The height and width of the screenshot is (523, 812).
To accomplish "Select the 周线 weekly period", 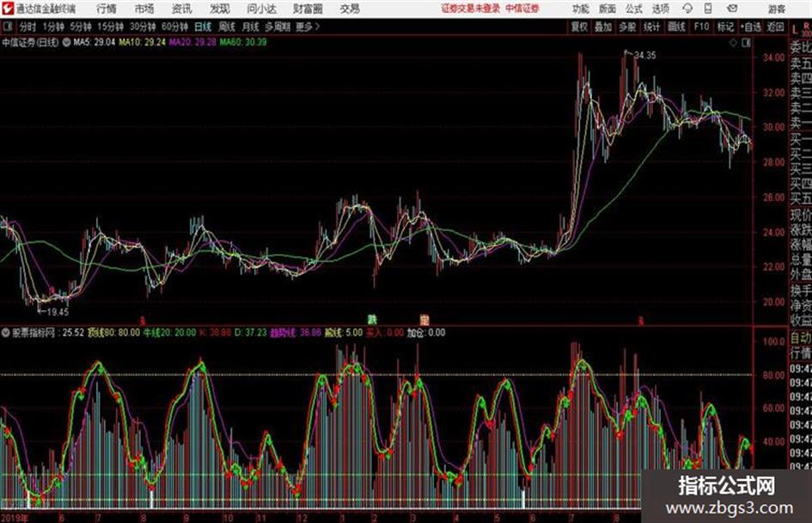I will tap(227, 27).
